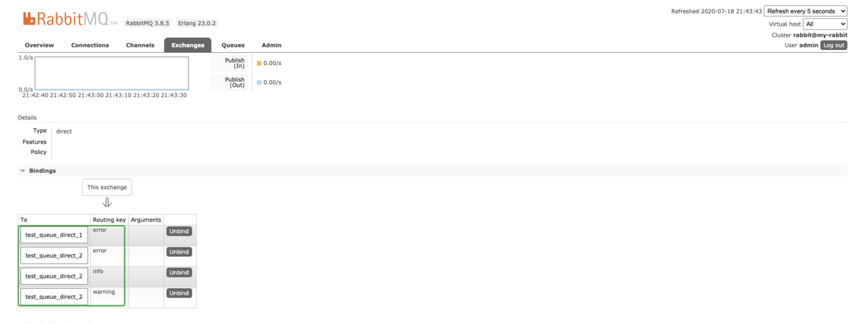Image resolution: width=868 pixels, height=324 pixels.
Task: Click the RabbitMQ logo
Action: [66, 19]
